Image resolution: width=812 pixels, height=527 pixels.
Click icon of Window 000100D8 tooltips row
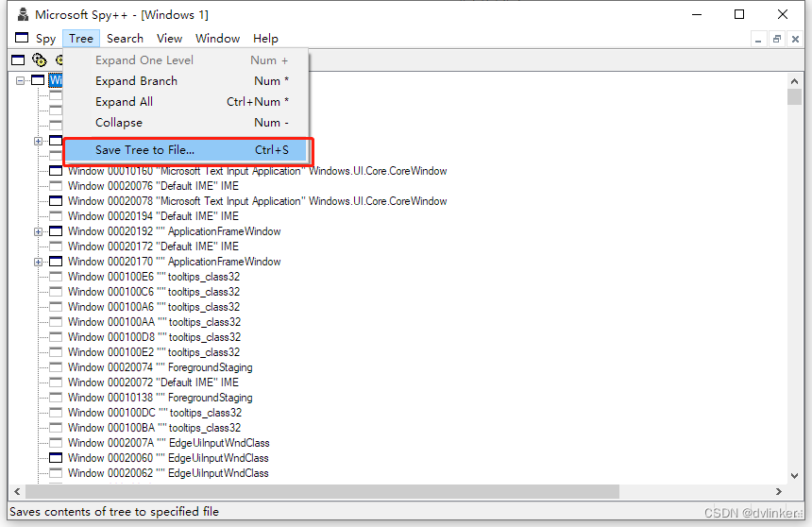[x=56, y=337]
